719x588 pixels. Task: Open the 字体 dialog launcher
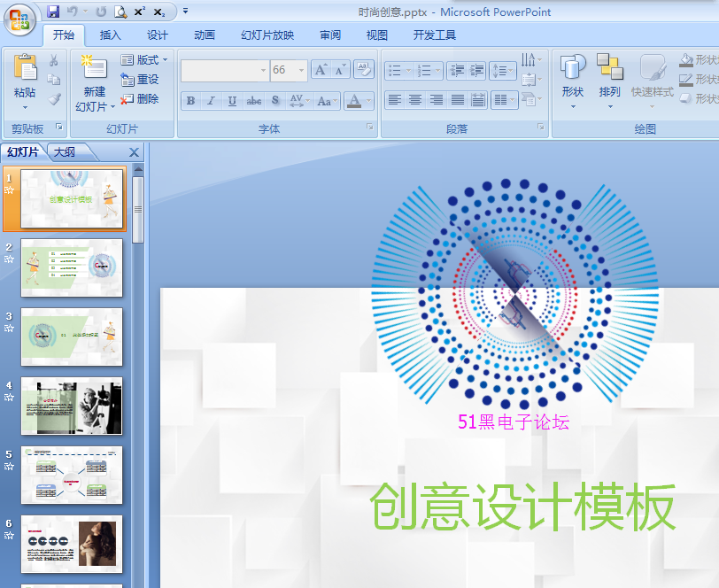369,127
